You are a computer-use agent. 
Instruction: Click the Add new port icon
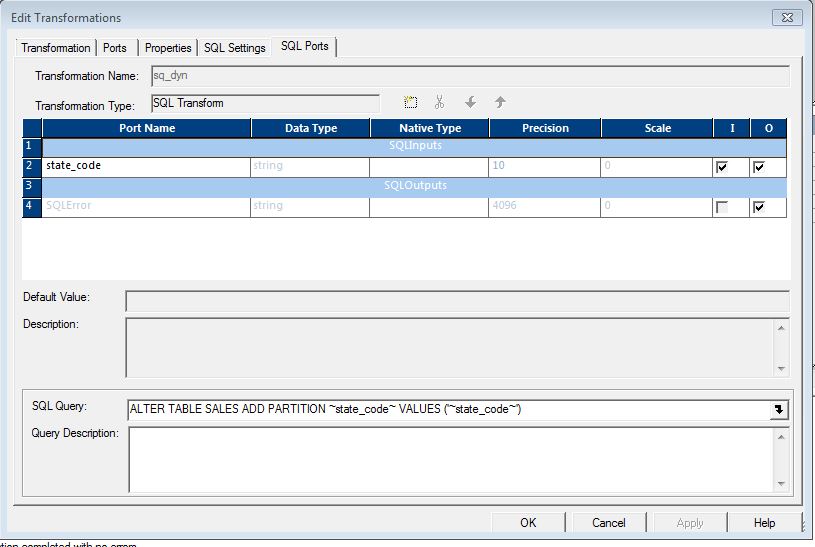(411, 102)
